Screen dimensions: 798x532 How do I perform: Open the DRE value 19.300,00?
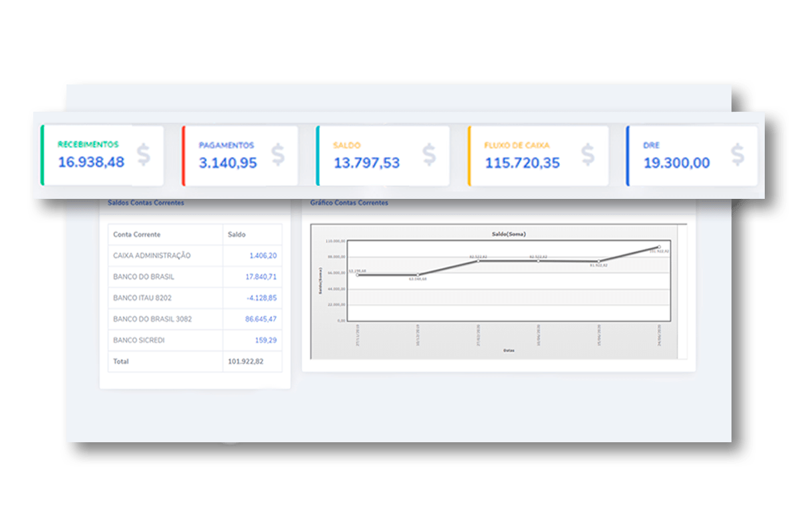(x=676, y=163)
